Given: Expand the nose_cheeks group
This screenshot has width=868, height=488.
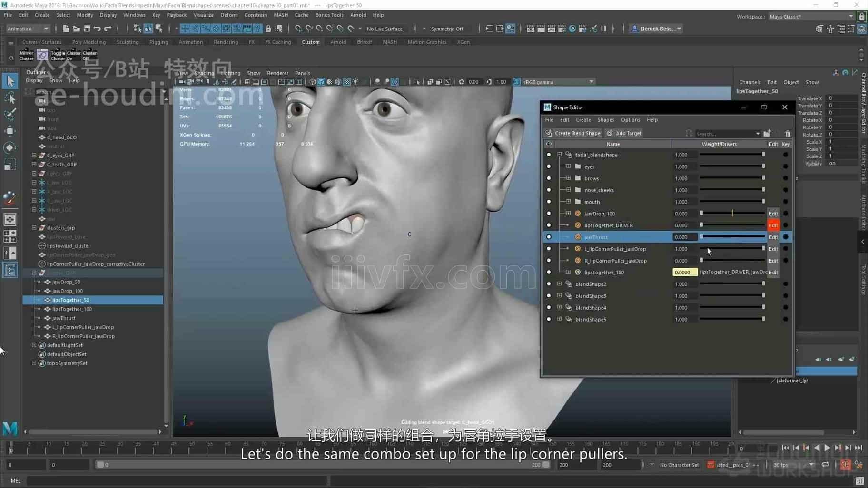Looking at the screenshot, I should (x=568, y=190).
